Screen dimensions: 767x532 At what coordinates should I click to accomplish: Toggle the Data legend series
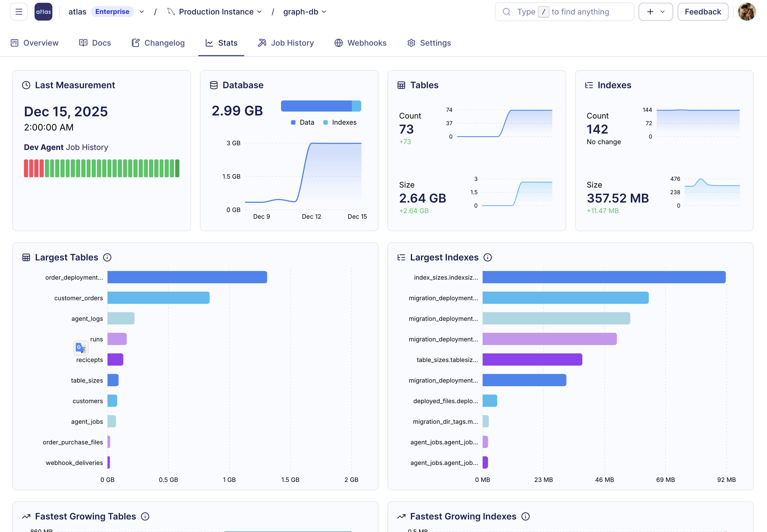302,122
